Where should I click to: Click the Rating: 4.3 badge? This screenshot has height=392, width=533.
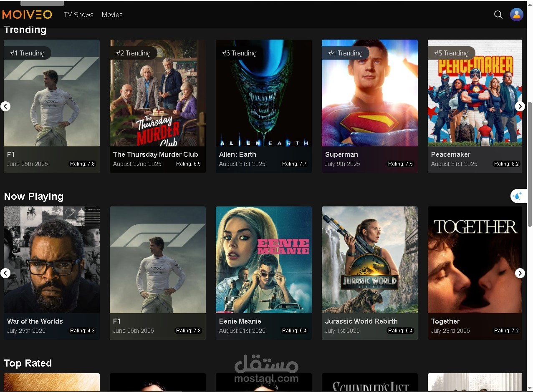click(82, 331)
